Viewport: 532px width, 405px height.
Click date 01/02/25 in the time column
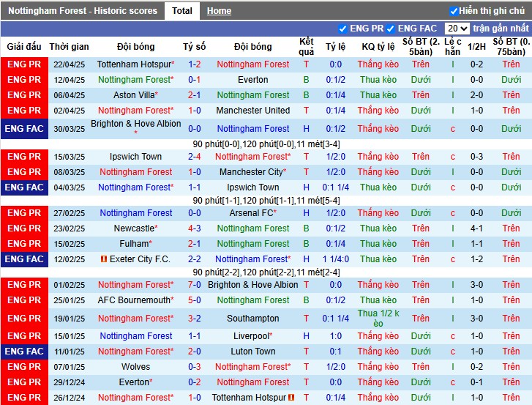pyautogui.click(x=70, y=285)
